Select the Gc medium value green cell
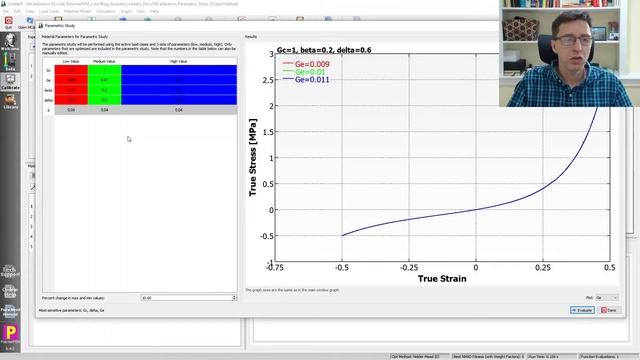 coord(104,70)
